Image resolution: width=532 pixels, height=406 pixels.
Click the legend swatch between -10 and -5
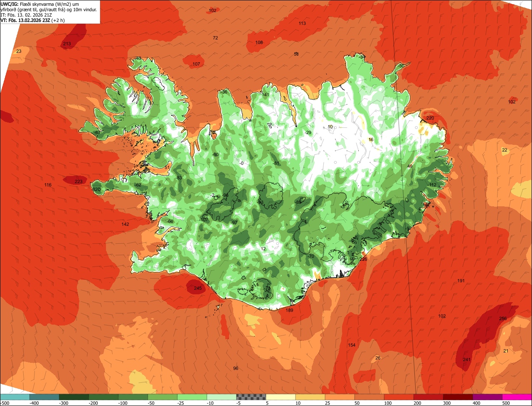tap(222, 397)
